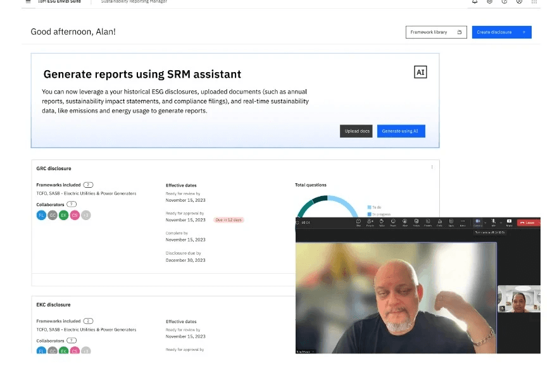Select GC collaborator avatar in GRC disclosure

point(53,215)
